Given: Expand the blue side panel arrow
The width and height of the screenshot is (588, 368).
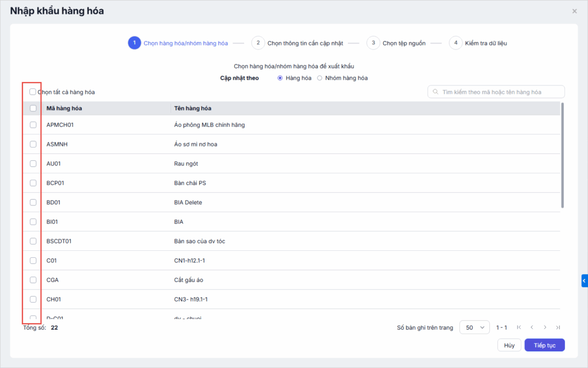Looking at the screenshot, I should click(584, 281).
